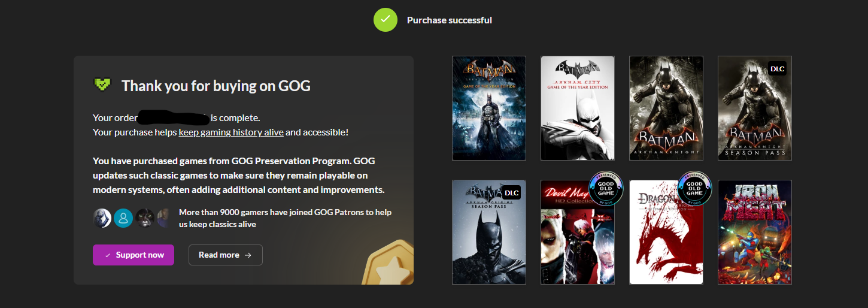
Task: Open the Devil May Cry HD Collection cover
Action: (x=578, y=232)
